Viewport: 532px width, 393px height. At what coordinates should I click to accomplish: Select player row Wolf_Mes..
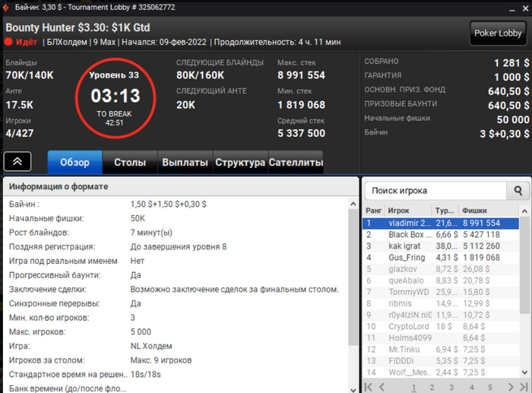tap(441, 372)
